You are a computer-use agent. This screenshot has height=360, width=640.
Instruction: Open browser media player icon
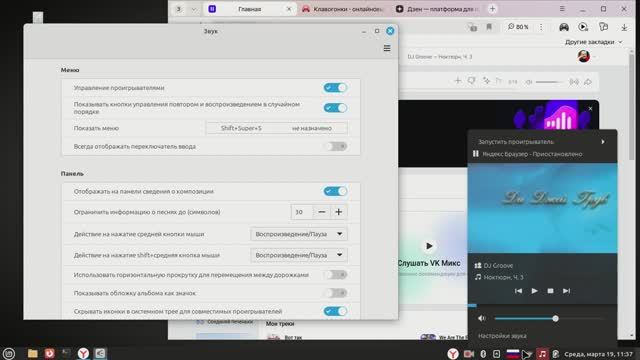click(x=583, y=27)
